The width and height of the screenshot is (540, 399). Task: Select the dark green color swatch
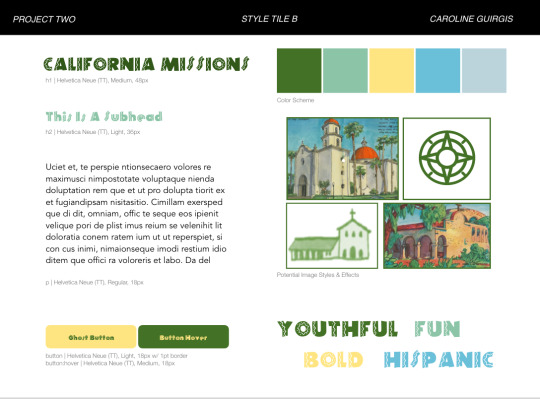click(299, 71)
